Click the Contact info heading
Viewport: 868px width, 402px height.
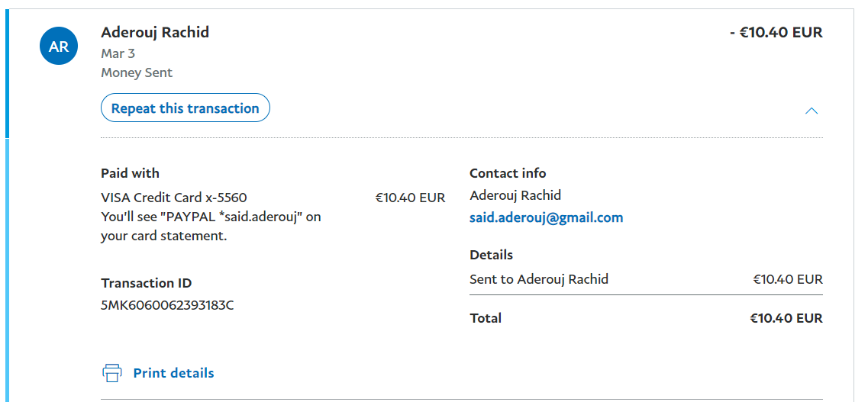[508, 173]
